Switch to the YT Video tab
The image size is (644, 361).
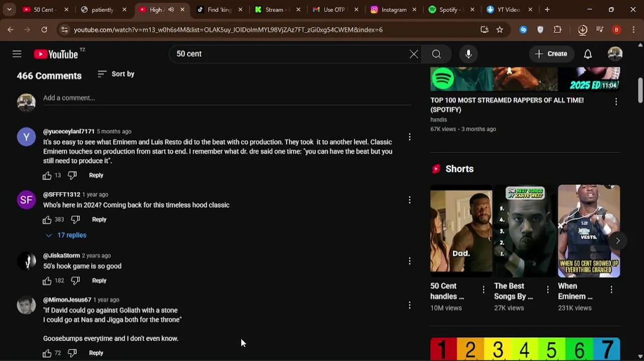point(509,10)
